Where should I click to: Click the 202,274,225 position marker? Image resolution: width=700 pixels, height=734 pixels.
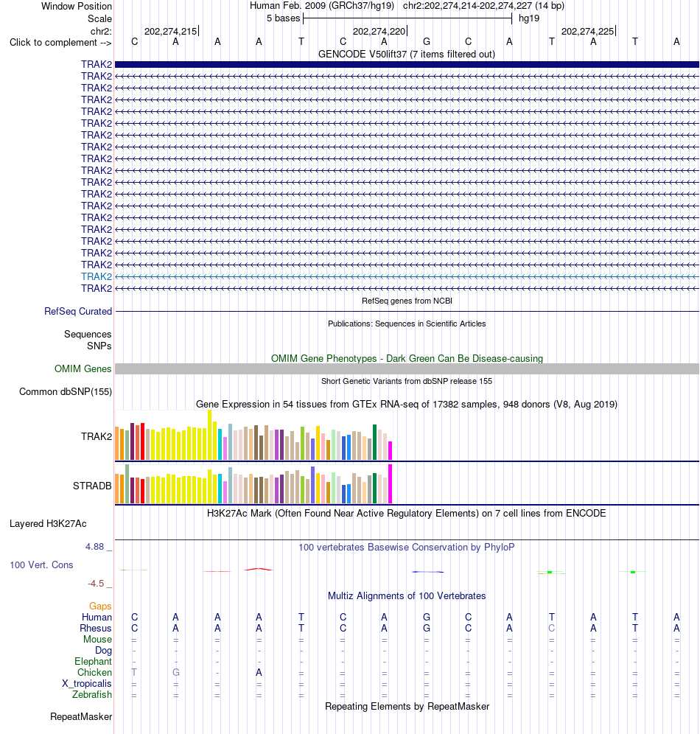click(588, 32)
